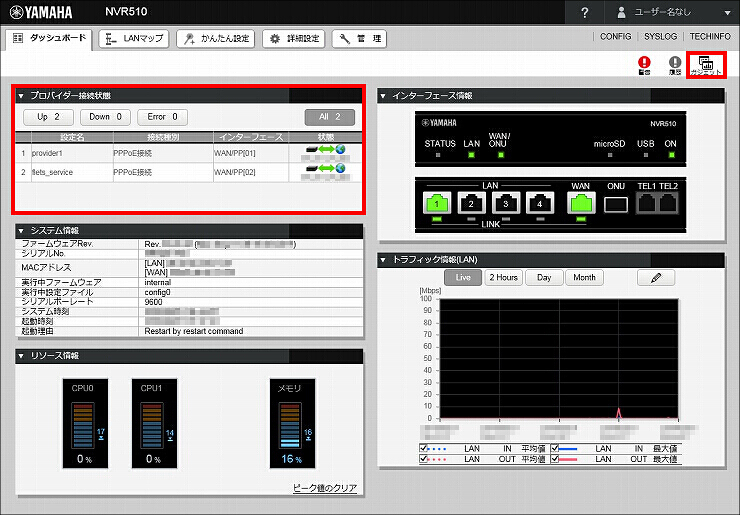Show All 2 providers
The image size is (740, 515).
tap(329, 117)
